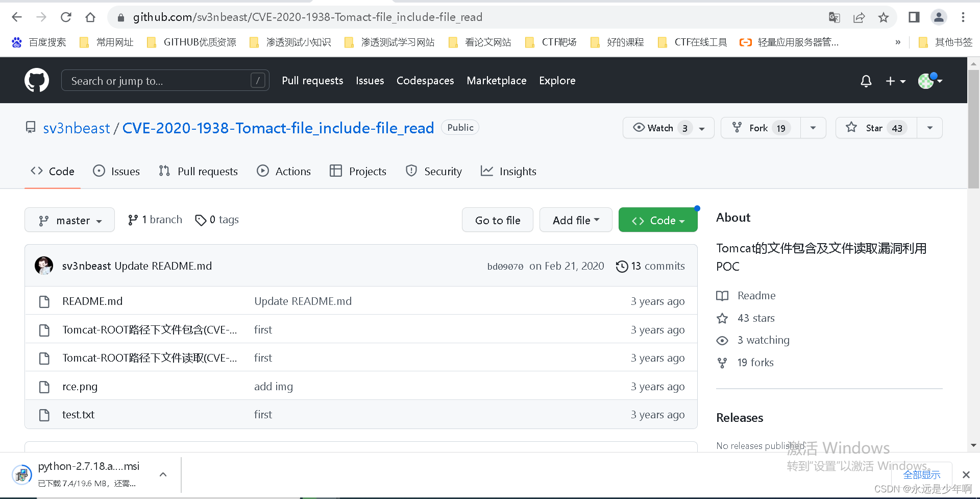Image resolution: width=980 pixels, height=499 pixels.
Task: Open the add img commit message
Action: coord(274,387)
